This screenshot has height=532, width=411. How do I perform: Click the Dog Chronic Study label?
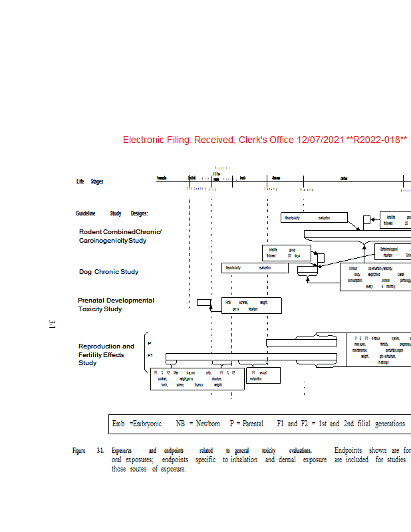point(108,272)
